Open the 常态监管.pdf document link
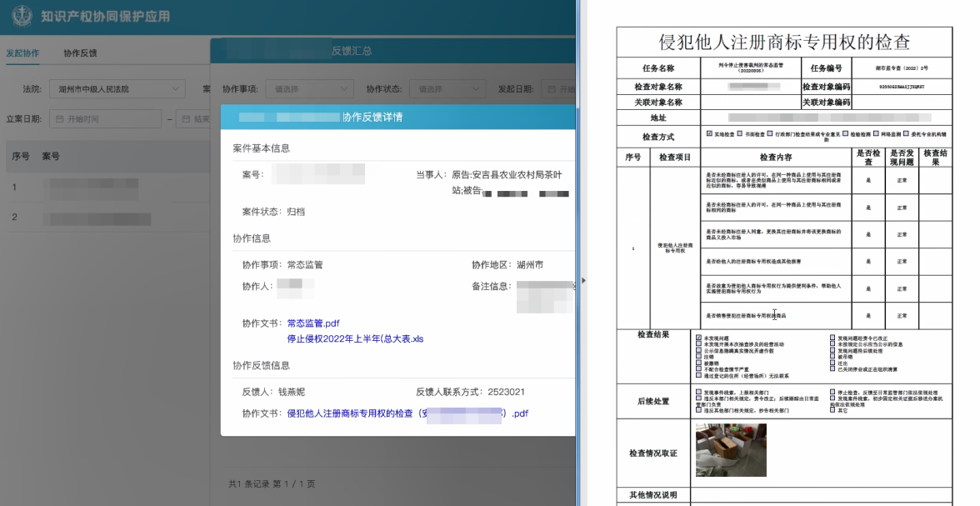This screenshot has height=506, width=980. coord(313,323)
